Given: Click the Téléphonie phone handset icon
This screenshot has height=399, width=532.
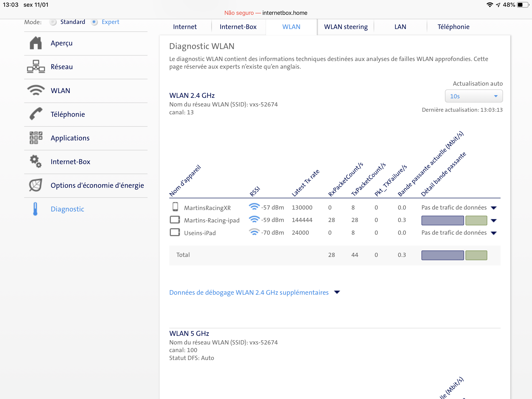Looking at the screenshot, I should pos(36,114).
